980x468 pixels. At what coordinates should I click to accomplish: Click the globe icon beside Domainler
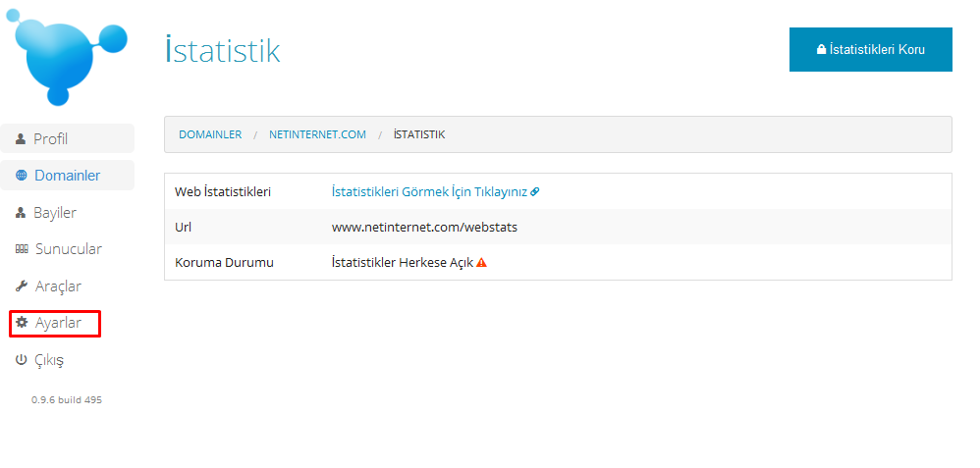point(21,177)
